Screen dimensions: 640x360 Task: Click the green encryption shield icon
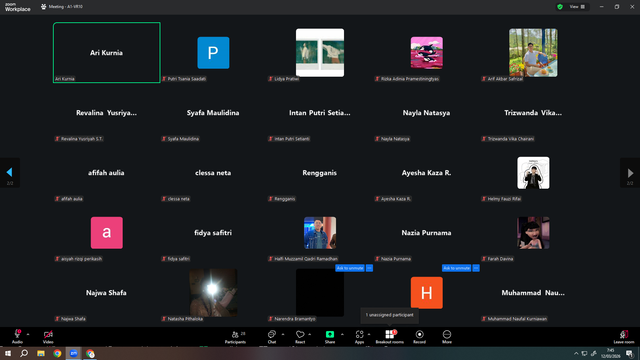[x=560, y=7]
